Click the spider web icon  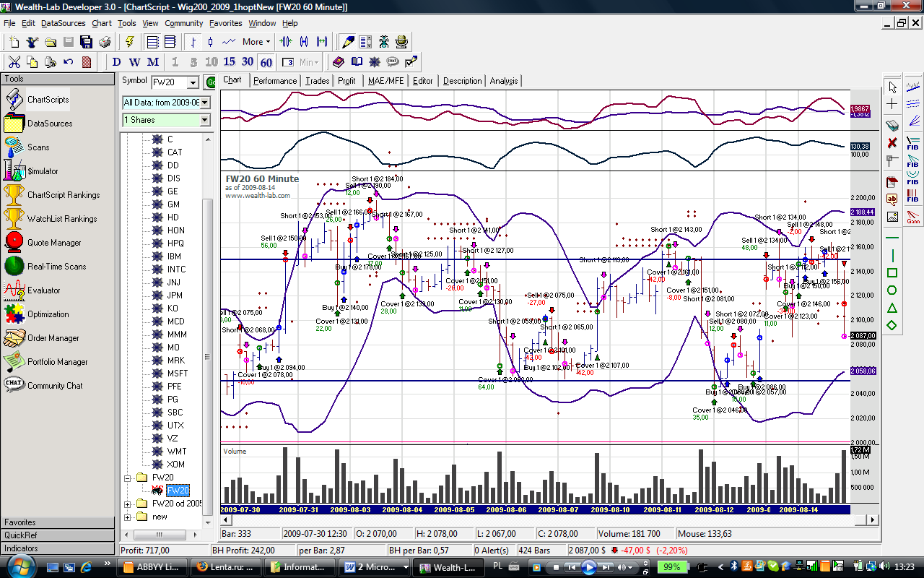[x=375, y=62]
